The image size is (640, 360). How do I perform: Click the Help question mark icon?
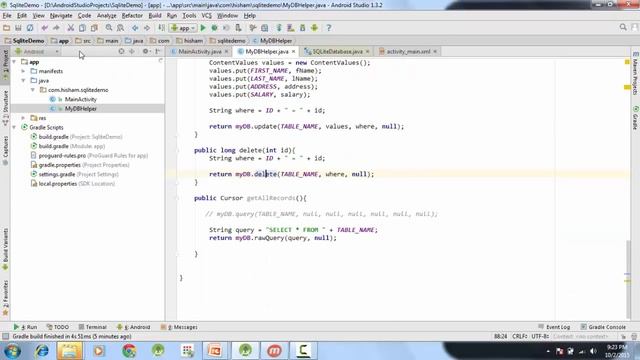[329, 28]
